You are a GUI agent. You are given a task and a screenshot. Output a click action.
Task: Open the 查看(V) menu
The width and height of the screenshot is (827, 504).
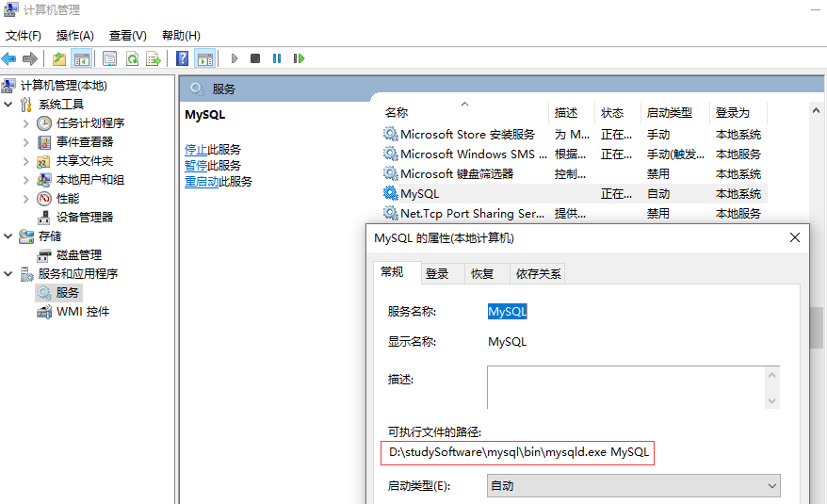(x=128, y=36)
